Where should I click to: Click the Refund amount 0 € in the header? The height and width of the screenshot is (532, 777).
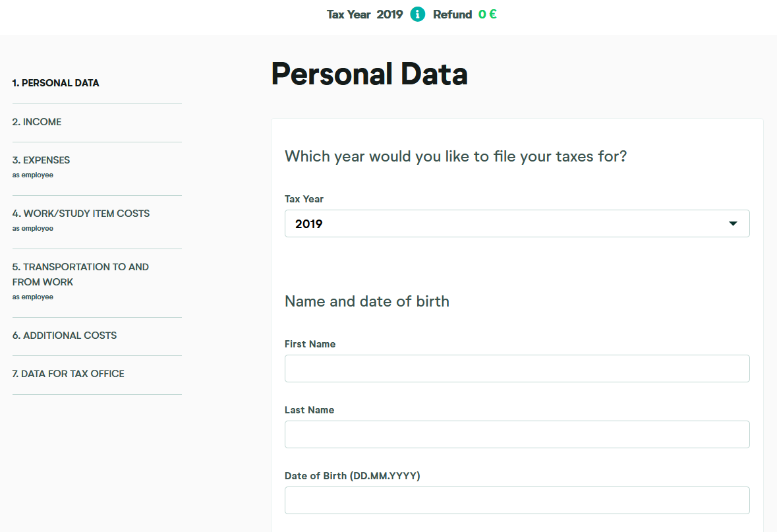[x=487, y=15]
